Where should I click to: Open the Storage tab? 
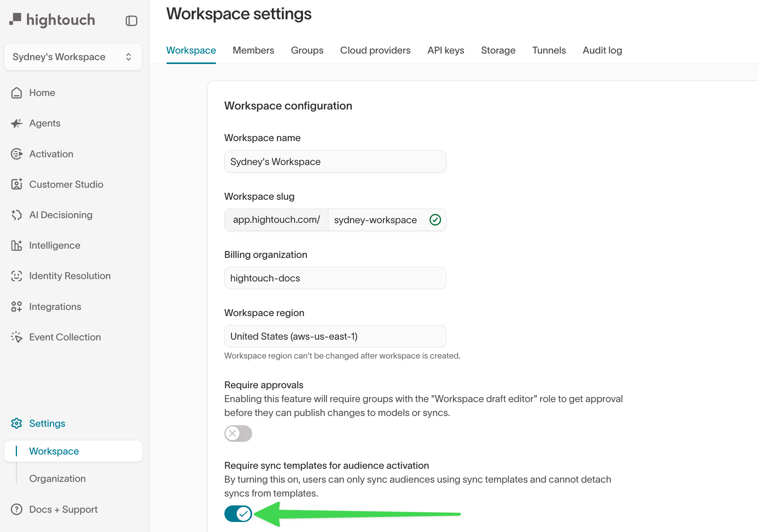pyautogui.click(x=498, y=50)
